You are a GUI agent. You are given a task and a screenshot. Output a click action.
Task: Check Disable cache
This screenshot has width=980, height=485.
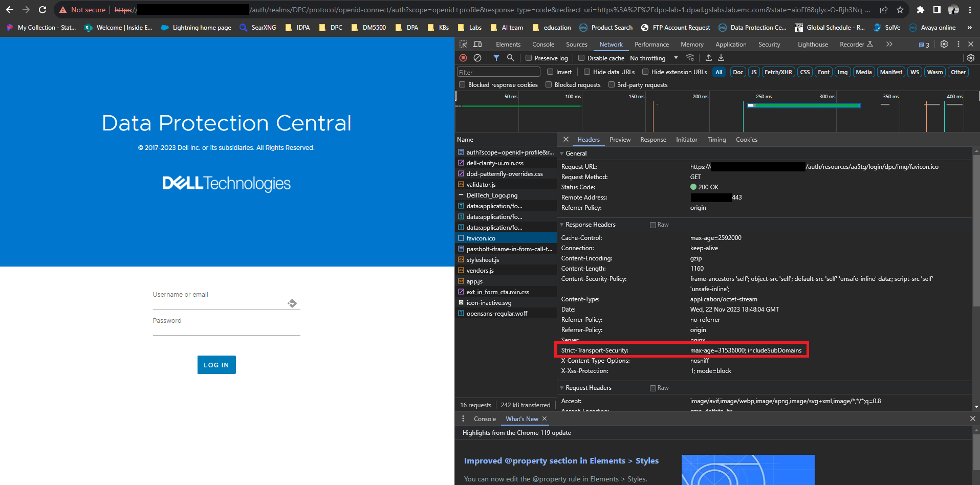(581, 58)
